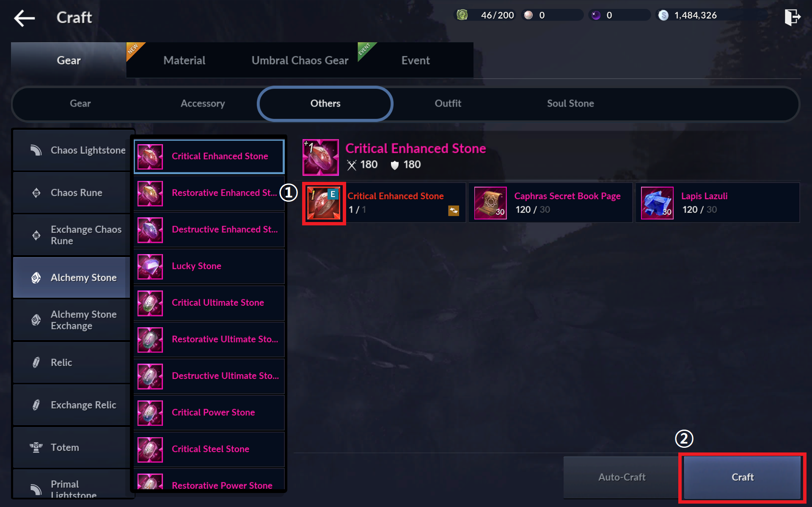The image size is (812, 507).
Task: Open the Umbral Chaos Gear tab
Action: (300, 60)
